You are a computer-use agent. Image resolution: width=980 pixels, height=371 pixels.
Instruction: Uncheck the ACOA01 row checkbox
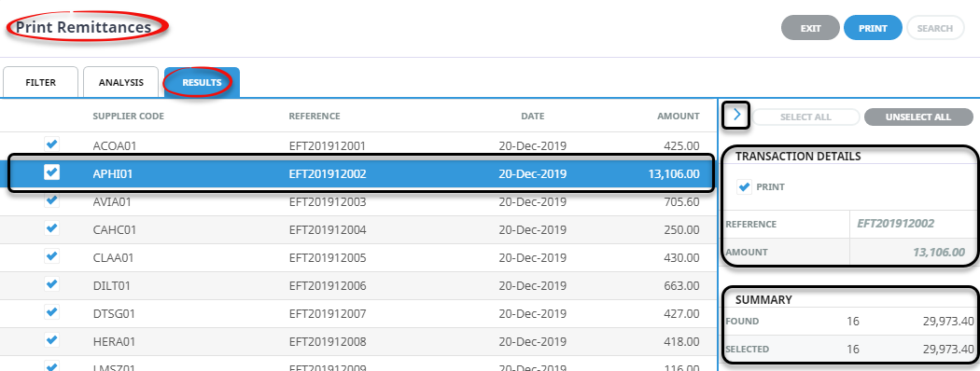(x=52, y=144)
